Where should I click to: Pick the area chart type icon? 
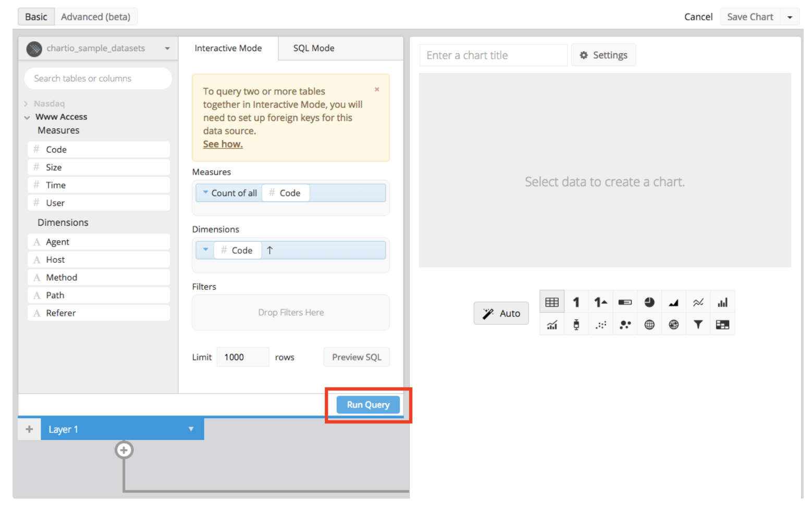(x=673, y=302)
